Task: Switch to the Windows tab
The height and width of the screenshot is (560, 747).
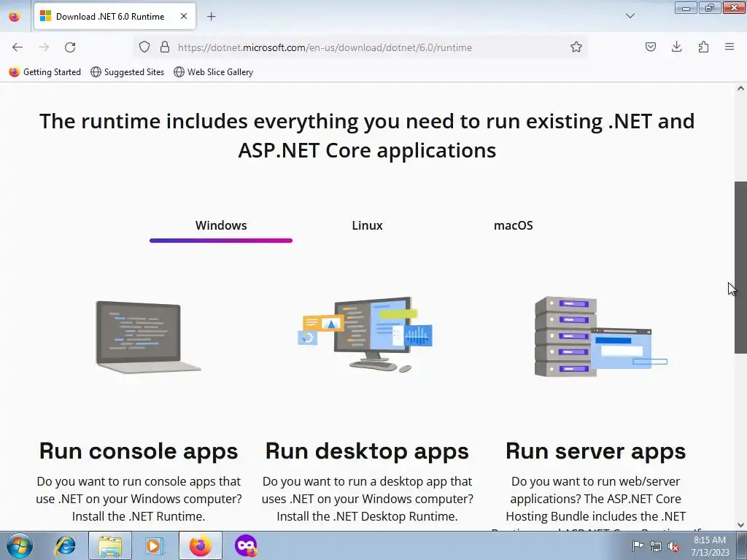Action: [221, 226]
